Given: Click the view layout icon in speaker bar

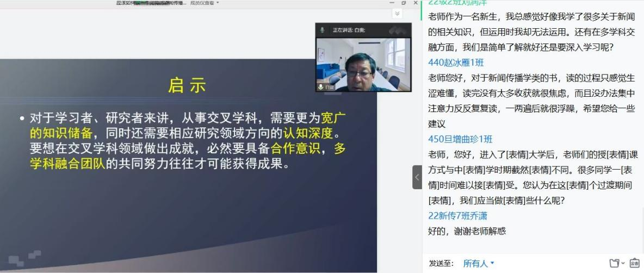Looking at the screenshot, I should [x=398, y=30].
